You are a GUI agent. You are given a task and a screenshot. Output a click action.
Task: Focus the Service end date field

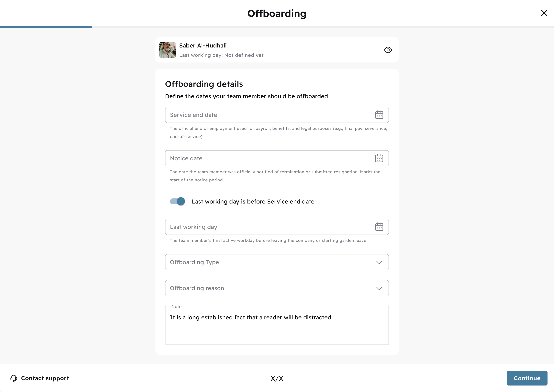pyautogui.click(x=277, y=115)
